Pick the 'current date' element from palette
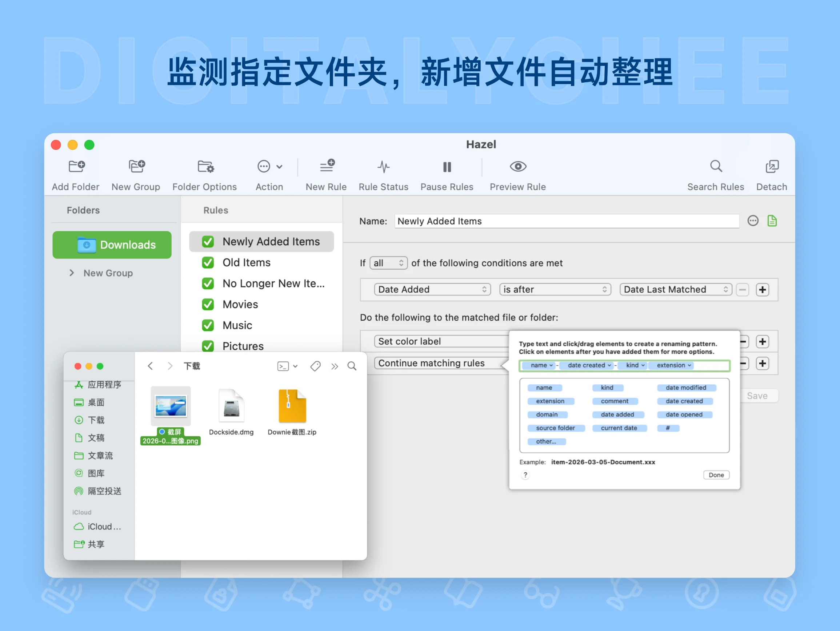The width and height of the screenshot is (840, 631). pos(619,428)
